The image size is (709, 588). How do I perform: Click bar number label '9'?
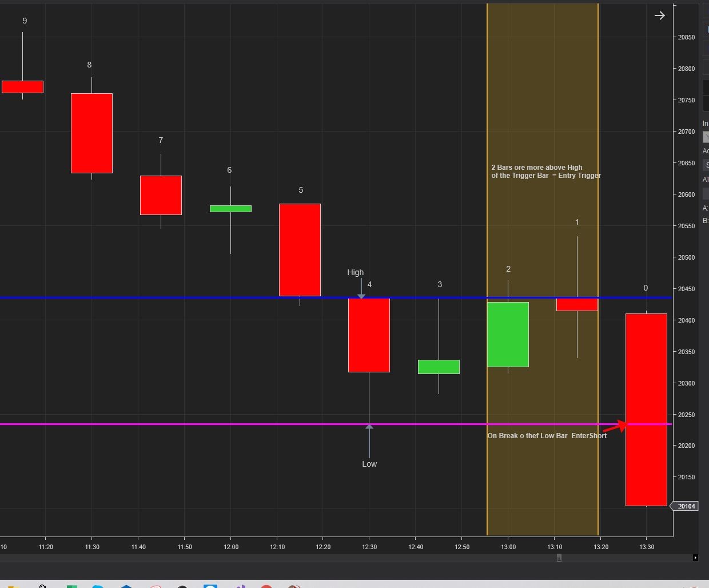(x=25, y=21)
